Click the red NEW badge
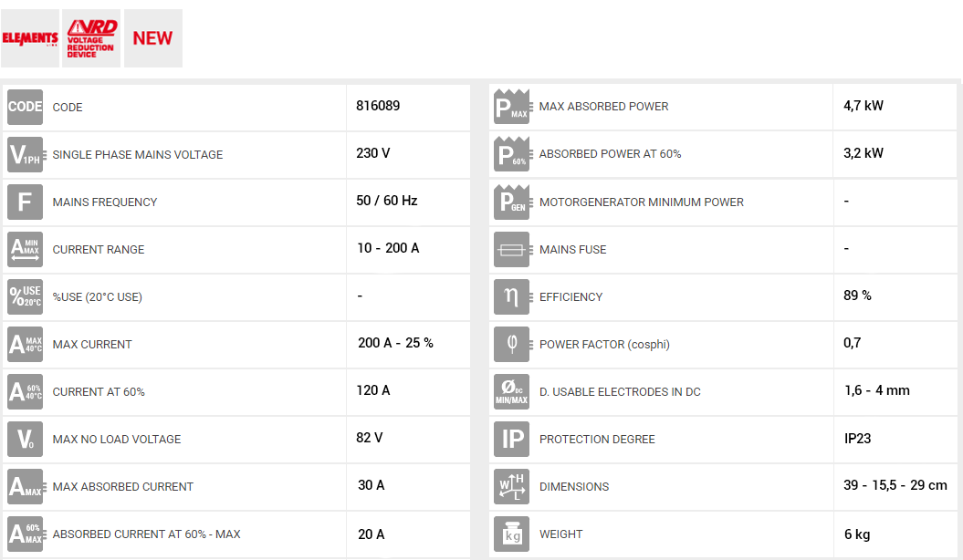Image resolution: width=963 pixels, height=560 pixels. (152, 38)
